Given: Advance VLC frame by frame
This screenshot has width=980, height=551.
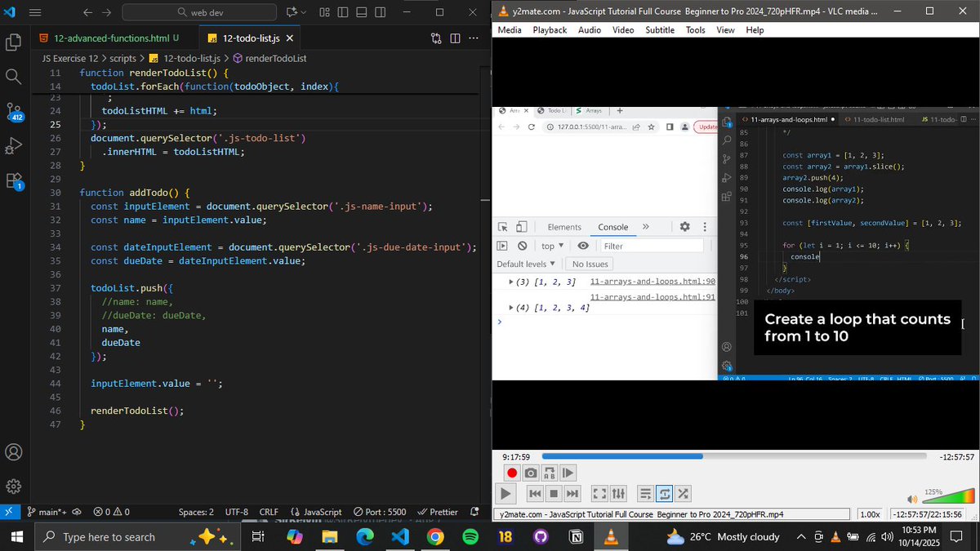Looking at the screenshot, I should [x=568, y=473].
